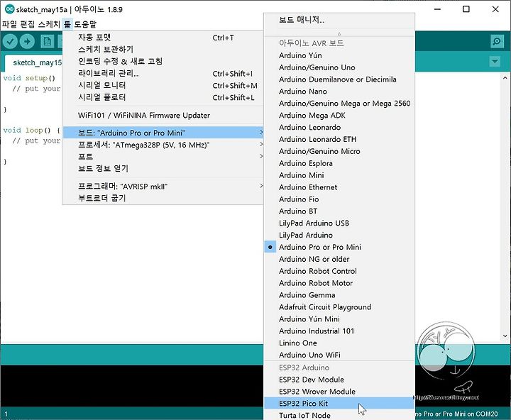The image size is (511, 420).
Task: Click the New sketch file icon
Action: (x=48, y=41)
